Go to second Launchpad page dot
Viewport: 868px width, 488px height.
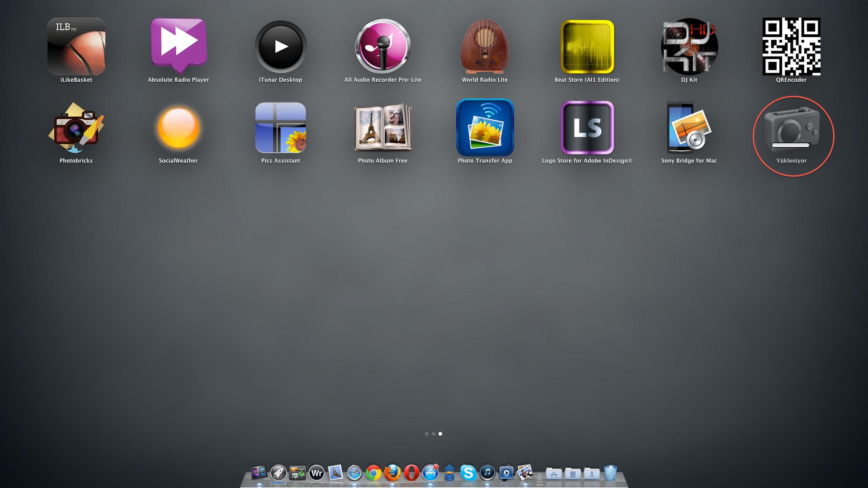[x=434, y=434]
